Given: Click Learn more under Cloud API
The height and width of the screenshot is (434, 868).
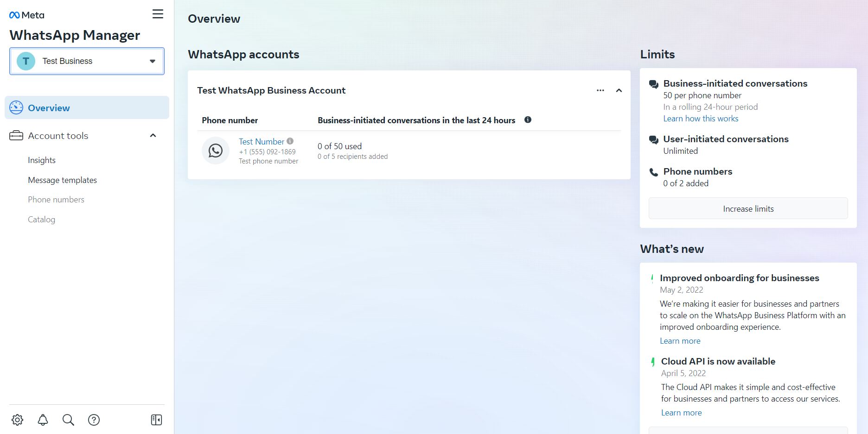Looking at the screenshot, I should pos(681,413).
